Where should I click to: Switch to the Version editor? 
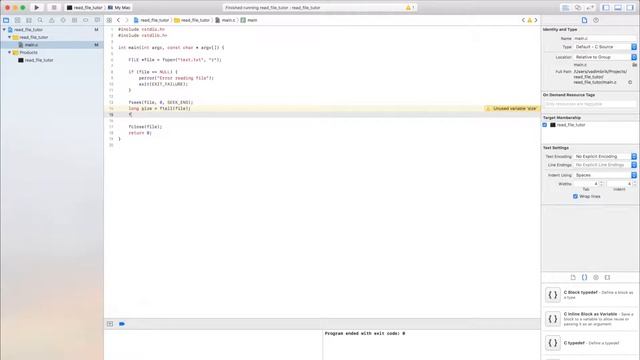pos(590,8)
